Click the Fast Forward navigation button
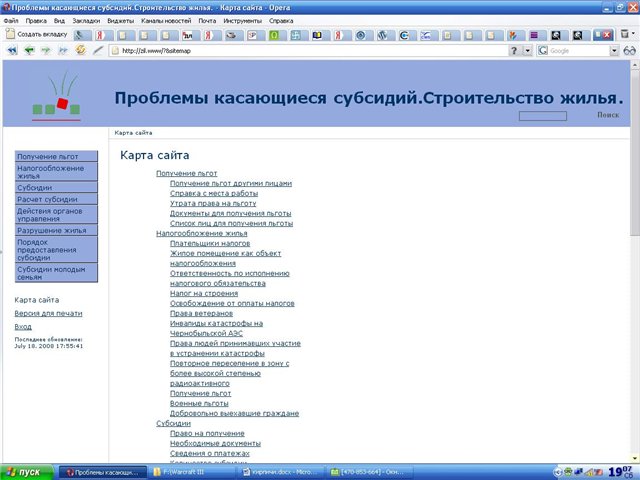640x480 pixels. [x=63, y=50]
